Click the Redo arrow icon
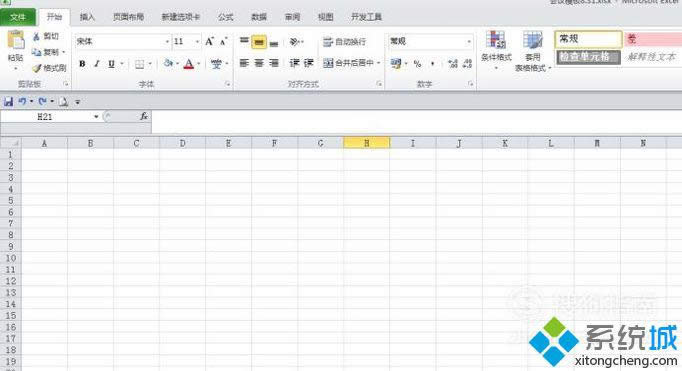Screen dimensions: 682x371 point(42,102)
